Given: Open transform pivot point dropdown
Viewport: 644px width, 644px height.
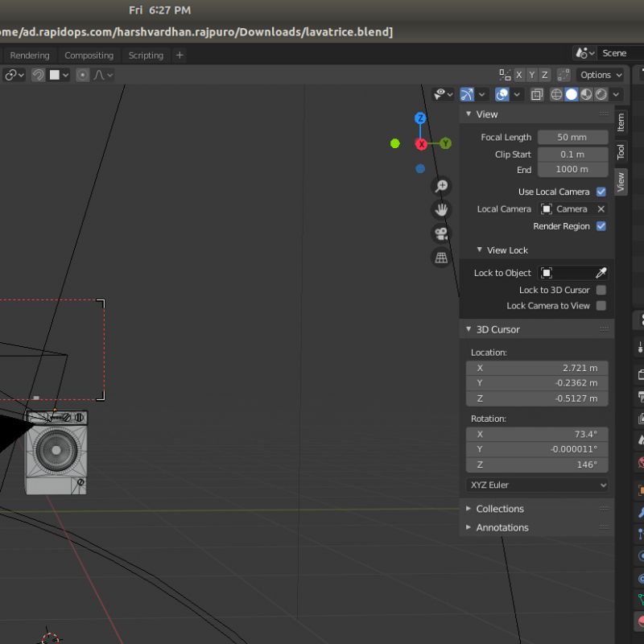Looking at the screenshot, I should (14, 75).
